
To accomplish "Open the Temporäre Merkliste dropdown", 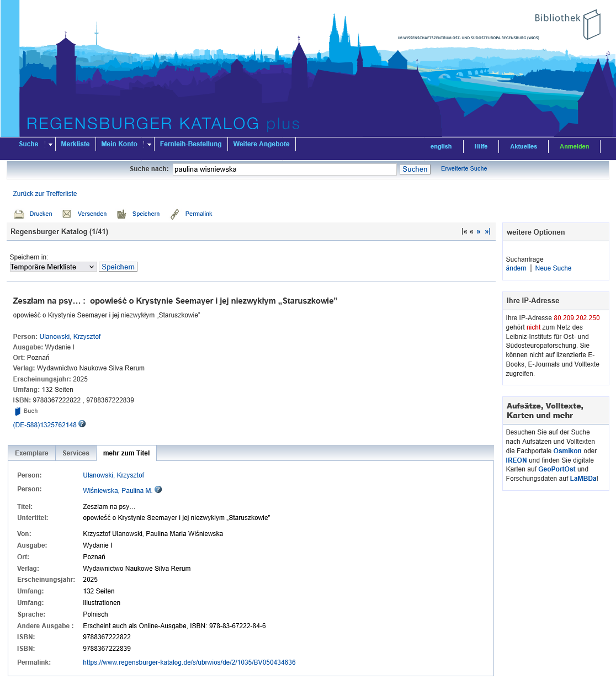I will 53,267.
